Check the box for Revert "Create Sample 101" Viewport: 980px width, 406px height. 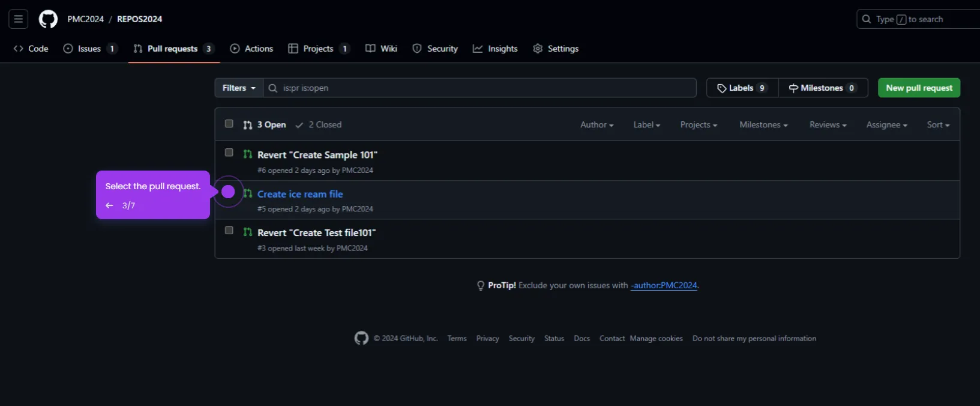pos(229,153)
